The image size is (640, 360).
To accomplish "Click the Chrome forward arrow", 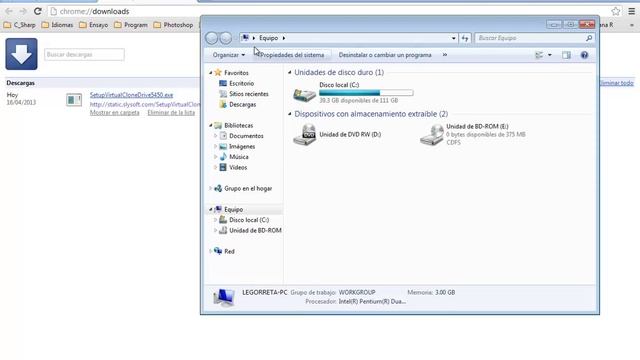I will (x=23, y=11).
